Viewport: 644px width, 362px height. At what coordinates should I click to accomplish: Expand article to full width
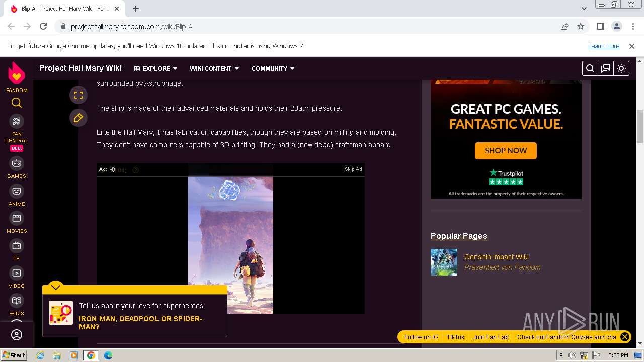tap(78, 95)
